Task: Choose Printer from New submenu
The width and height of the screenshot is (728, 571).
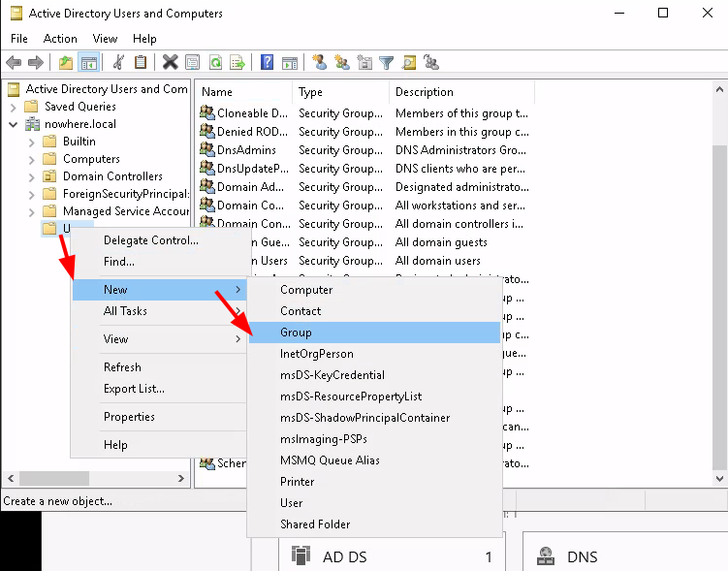Action: [x=375, y=482]
